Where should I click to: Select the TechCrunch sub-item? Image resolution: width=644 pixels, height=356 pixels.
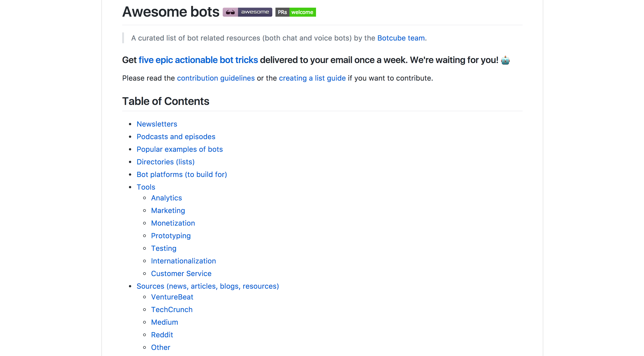click(172, 310)
